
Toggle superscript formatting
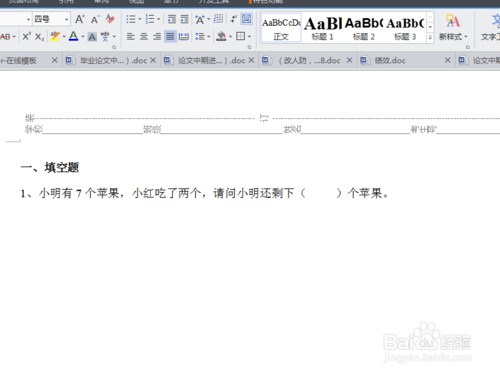(27, 36)
